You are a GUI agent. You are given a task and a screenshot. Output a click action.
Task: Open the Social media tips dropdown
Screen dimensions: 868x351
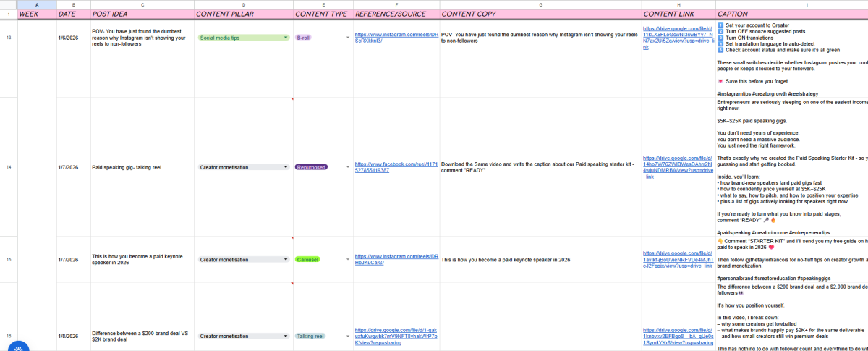coord(286,37)
